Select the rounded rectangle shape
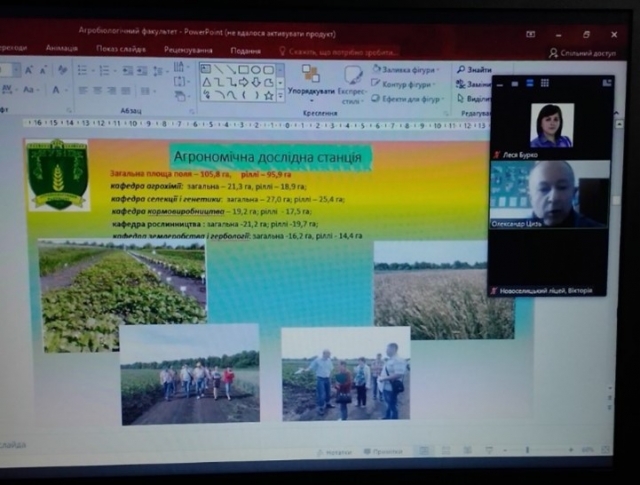The image size is (640, 485). (268, 69)
